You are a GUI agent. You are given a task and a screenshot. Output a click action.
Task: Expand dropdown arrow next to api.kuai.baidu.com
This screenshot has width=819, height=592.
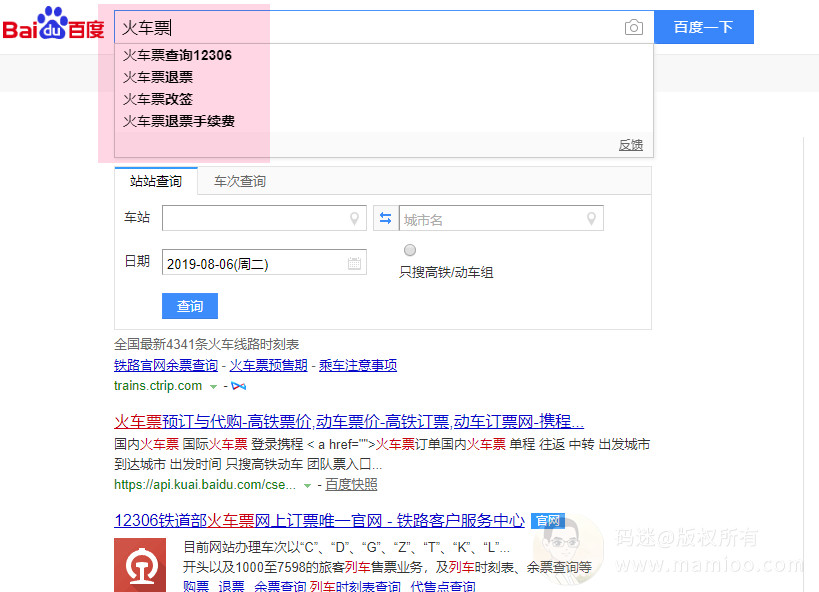pos(307,485)
